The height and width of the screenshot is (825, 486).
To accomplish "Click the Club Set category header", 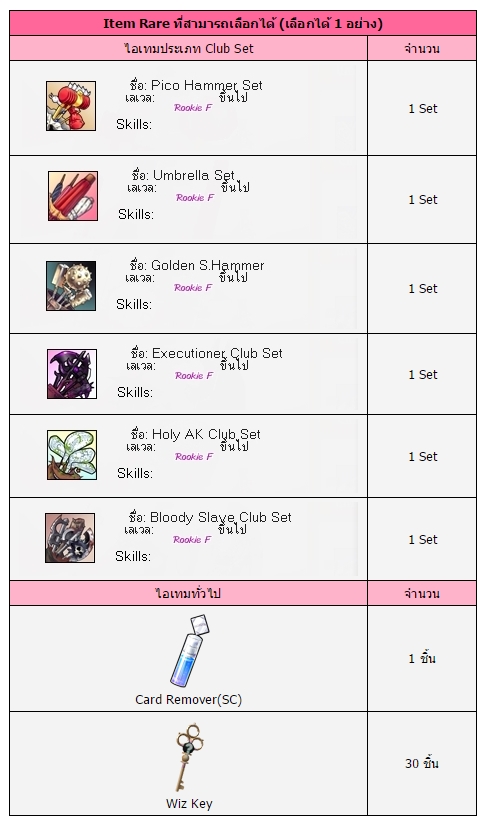I will (188, 48).
